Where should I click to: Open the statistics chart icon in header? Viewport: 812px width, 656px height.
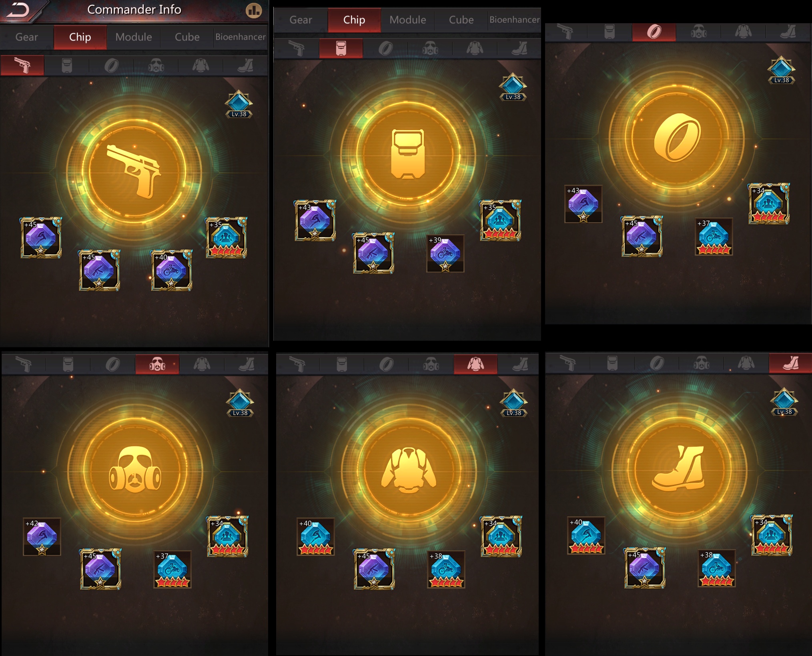pos(254,10)
